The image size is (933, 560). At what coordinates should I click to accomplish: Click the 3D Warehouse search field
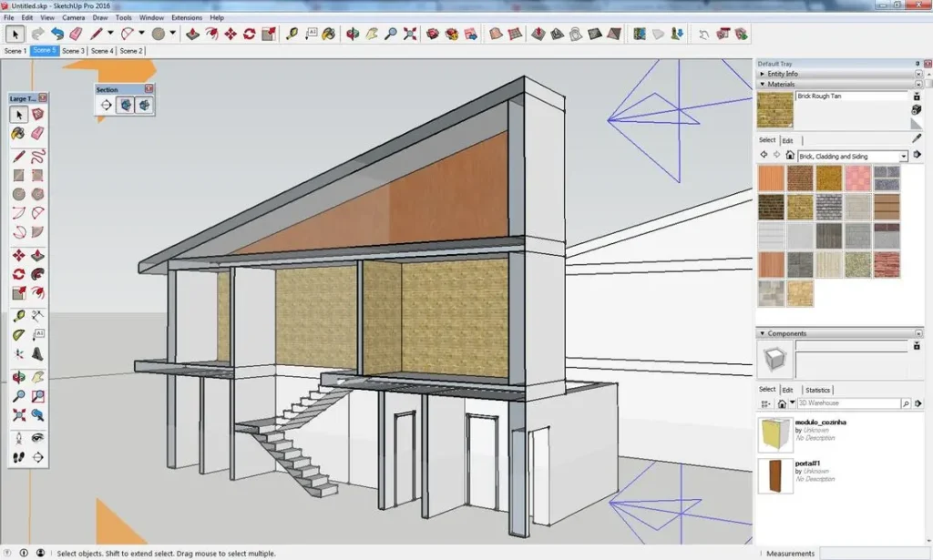click(847, 402)
